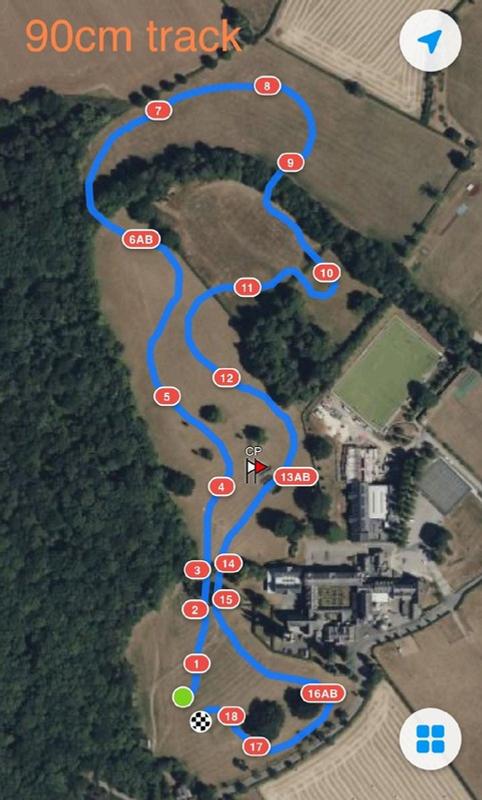Tap fence marker 7
The height and width of the screenshot is (800, 482).
click(x=158, y=110)
